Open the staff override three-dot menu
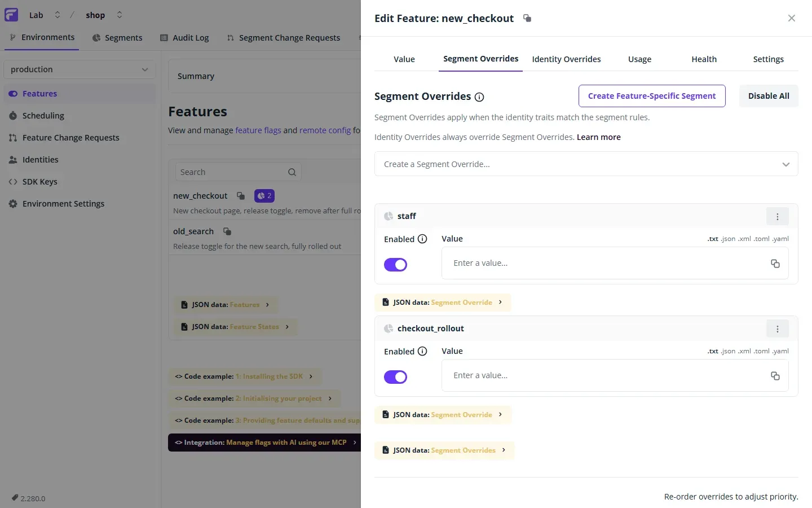Screen dimensions: 812x508 point(777,217)
